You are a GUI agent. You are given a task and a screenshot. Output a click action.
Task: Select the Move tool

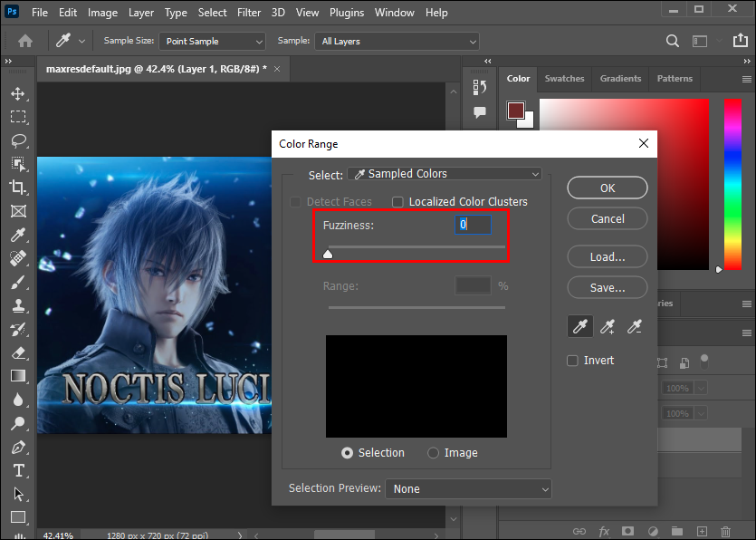pyautogui.click(x=18, y=93)
